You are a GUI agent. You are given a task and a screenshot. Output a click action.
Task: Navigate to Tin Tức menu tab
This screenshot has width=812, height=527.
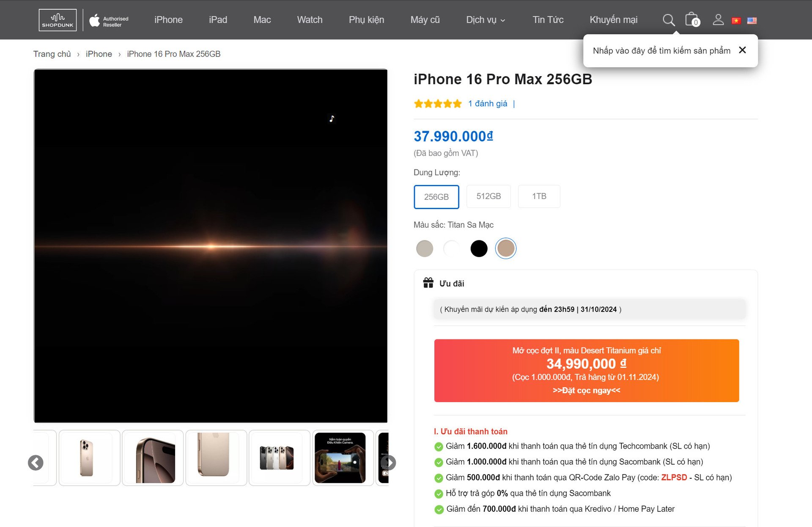coord(546,19)
